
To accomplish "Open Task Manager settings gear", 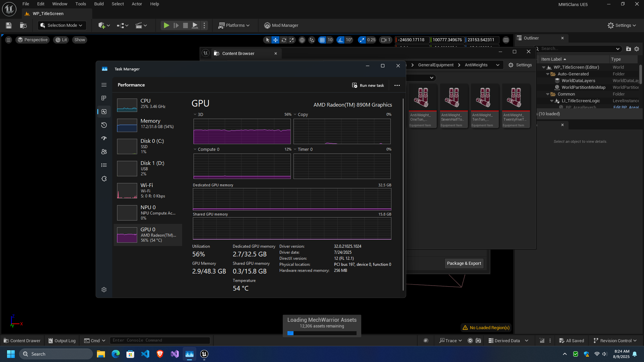I will pyautogui.click(x=104, y=290).
